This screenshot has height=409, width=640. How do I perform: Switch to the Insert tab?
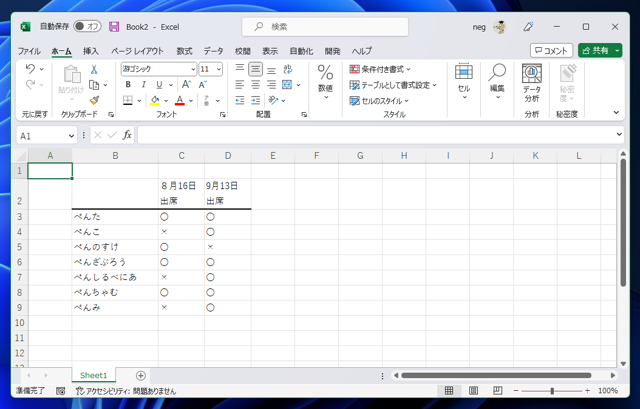pyautogui.click(x=91, y=51)
